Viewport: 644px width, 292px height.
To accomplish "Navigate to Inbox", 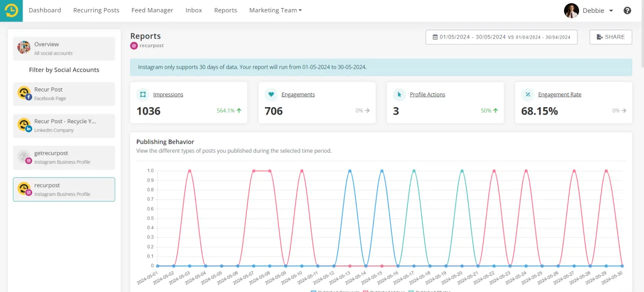I will (194, 10).
